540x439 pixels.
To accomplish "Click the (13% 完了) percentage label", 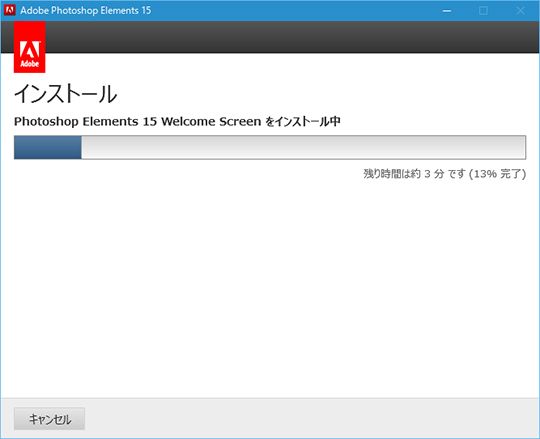I will click(x=497, y=174).
